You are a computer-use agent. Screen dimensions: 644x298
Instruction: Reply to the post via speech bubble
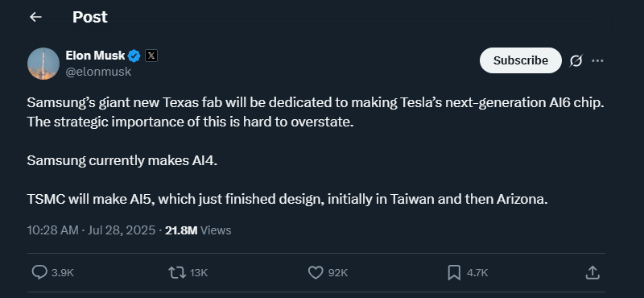[x=39, y=272]
